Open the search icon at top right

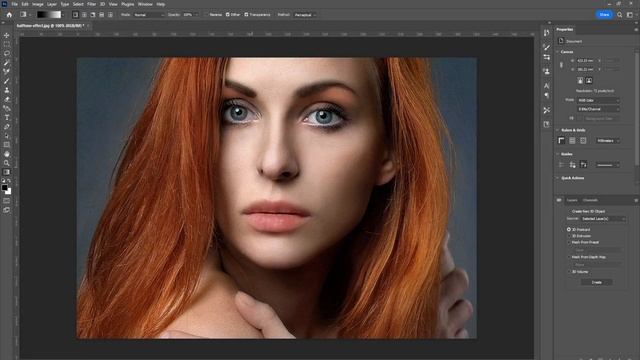[620, 15]
